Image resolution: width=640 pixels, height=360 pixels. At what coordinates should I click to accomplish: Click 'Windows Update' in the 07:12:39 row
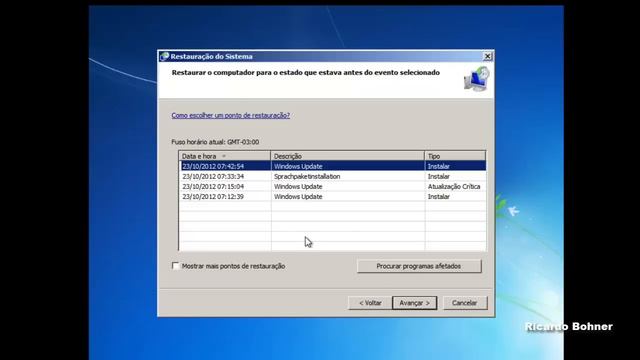click(x=298, y=196)
